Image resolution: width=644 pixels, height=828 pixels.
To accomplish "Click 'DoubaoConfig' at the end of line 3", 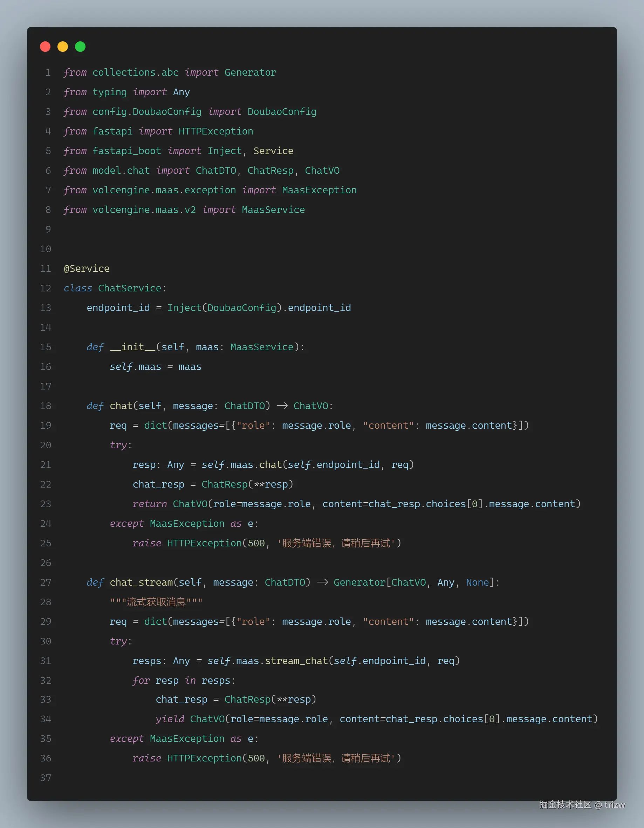I will [x=282, y=112].
